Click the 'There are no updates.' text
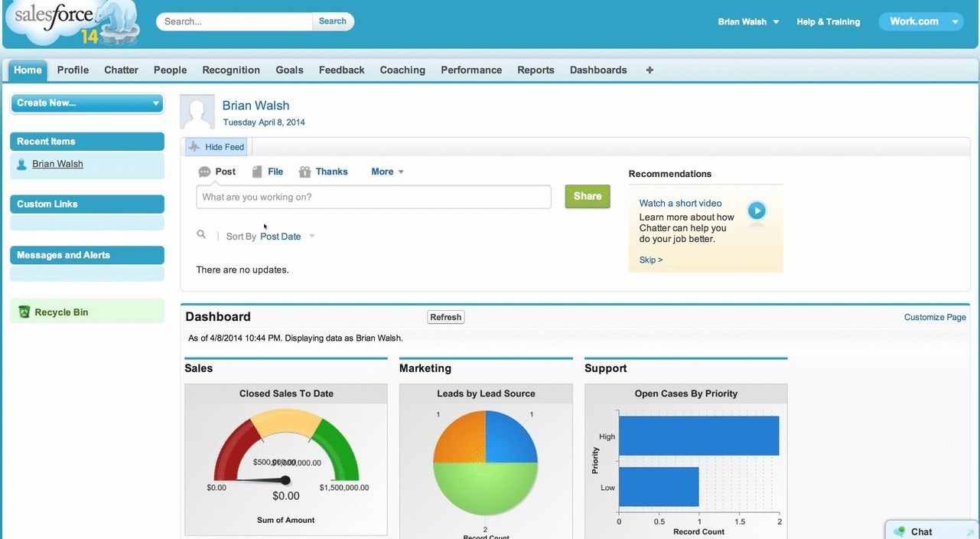The width and height of the screenshot is (980, 539). point(243,269)
